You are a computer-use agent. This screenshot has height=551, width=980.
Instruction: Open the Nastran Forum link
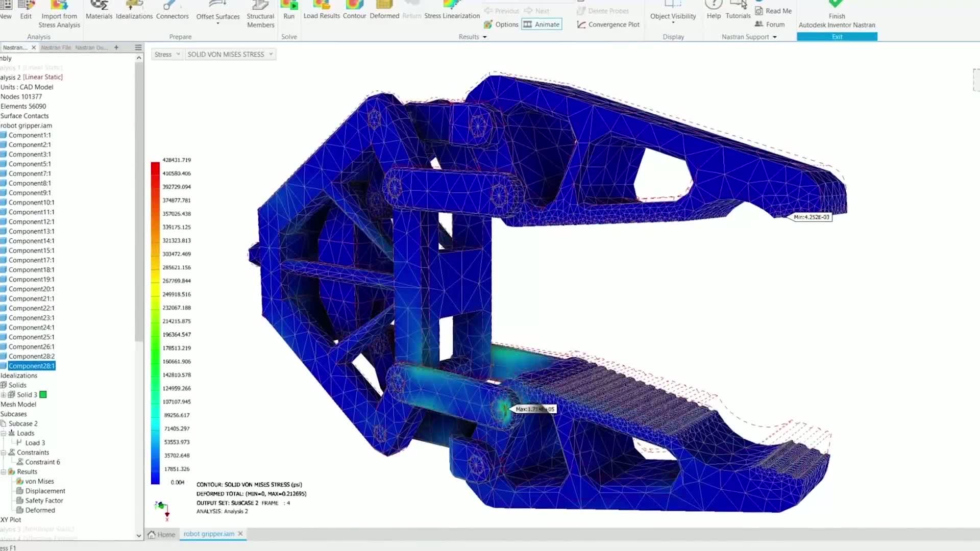pyautogui.click(x=770, y=24)
